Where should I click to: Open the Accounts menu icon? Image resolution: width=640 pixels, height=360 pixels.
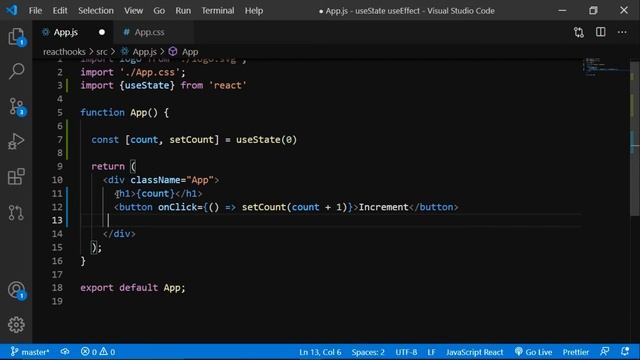click(x=16, y=290)
